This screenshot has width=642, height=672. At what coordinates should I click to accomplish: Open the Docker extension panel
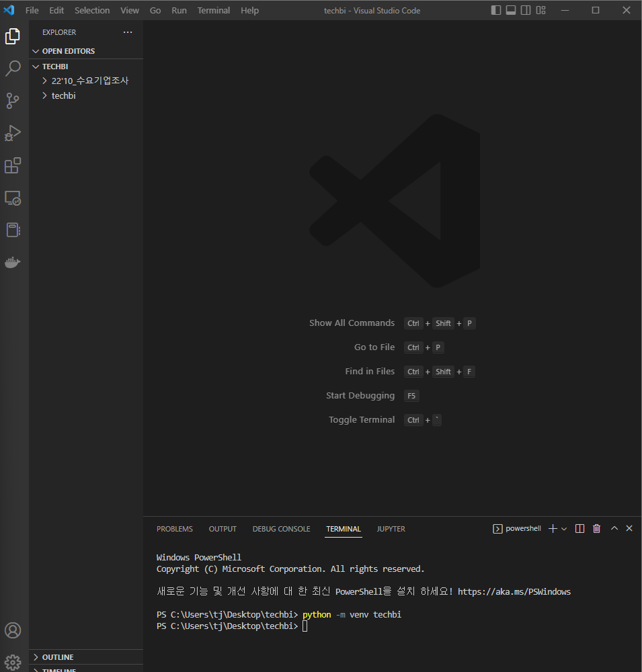13,262
